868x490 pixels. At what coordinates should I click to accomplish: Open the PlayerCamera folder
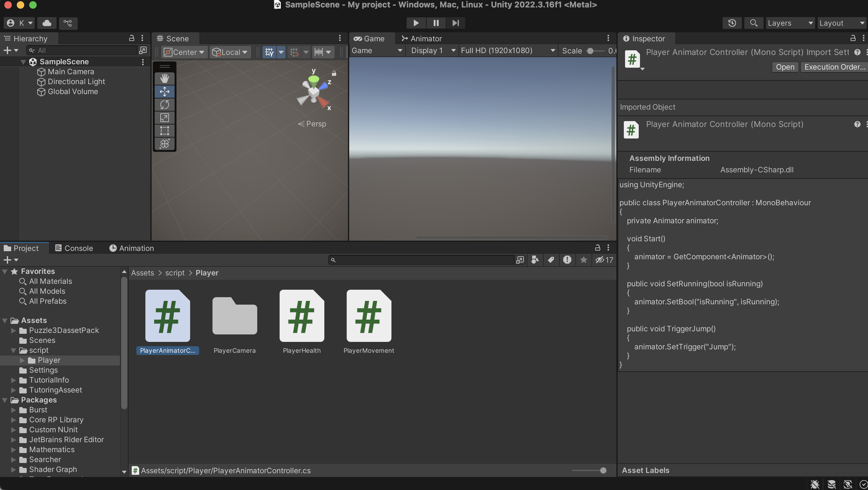pos(235,322)
